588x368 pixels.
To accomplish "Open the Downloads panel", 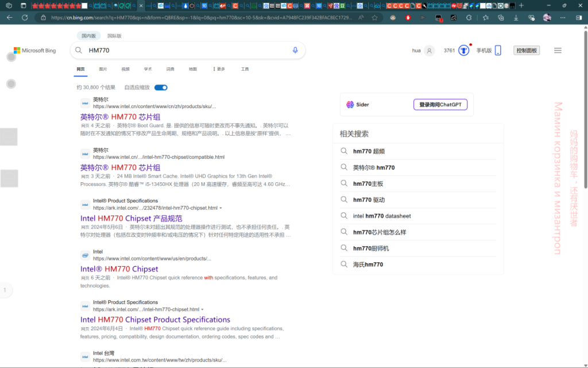I will (x=516, y=18).
